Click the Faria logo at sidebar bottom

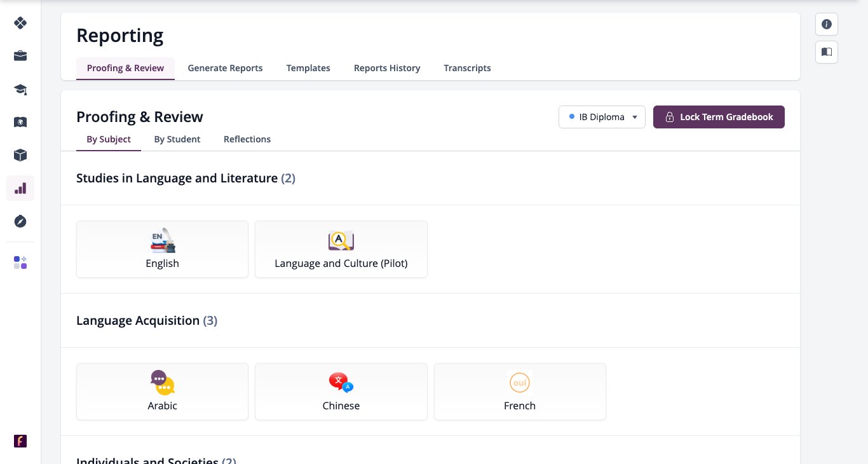click(20, 441)
